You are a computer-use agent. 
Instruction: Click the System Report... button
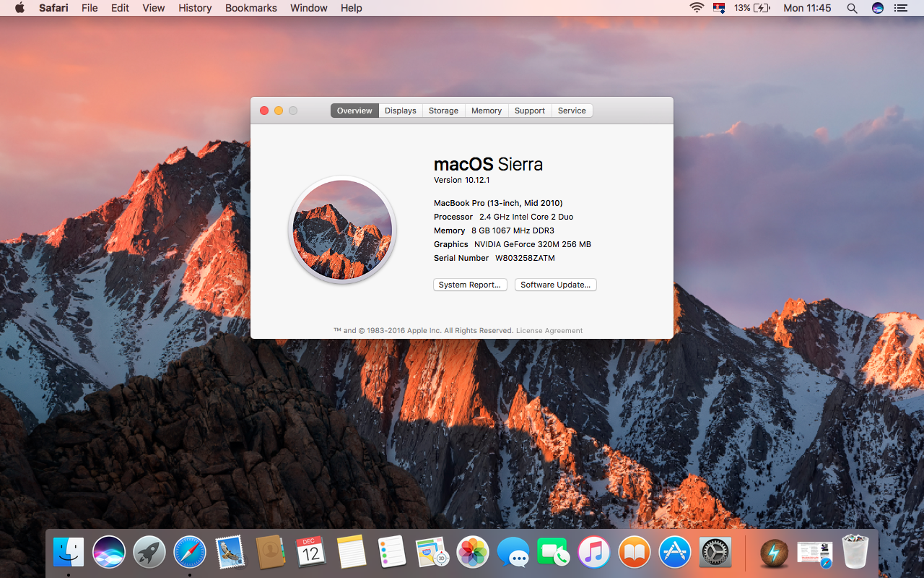(470, 285)
